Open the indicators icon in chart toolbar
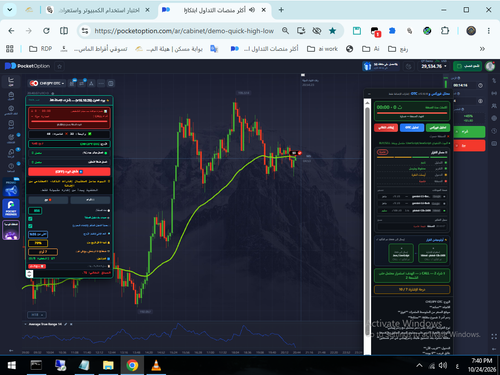 pyautogui.click(x=82, y=83)
